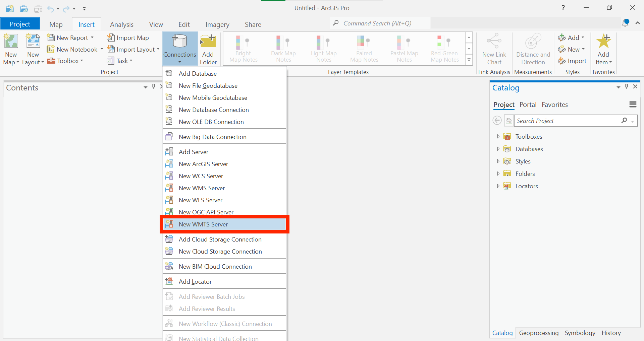Click the Catalog panel hamburger menu icon
Screen dimensions: 644x341
tap(633, 105)
